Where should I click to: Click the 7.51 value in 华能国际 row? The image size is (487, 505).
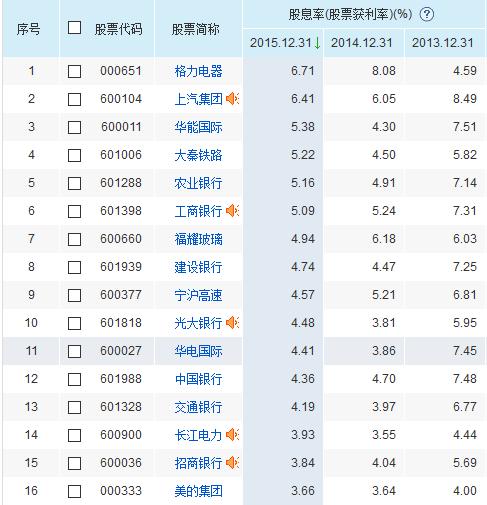click(465, 127)
